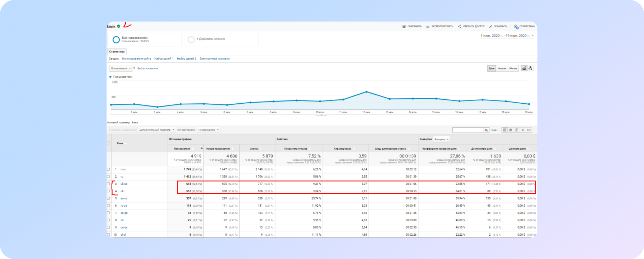This screenshot has height=259, width=644.
Task: Open Дополнительный параметр dropdown
Action: click(157, 130)
